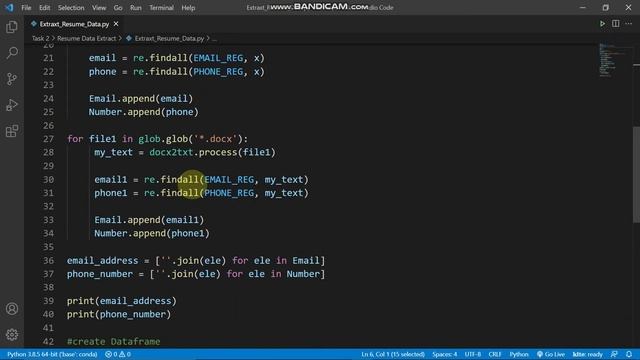Select language mode Python in status bar
This screenshot has width=640, height=360.
(x=519, y=354)
